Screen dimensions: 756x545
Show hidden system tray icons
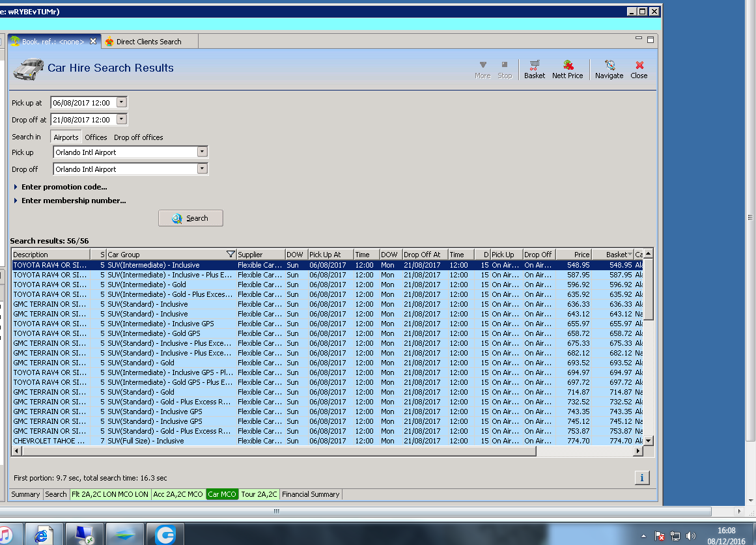coord(643,537)
